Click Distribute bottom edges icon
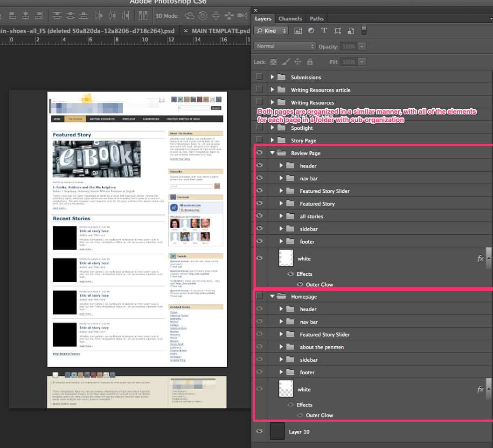The width and height of the screenshot is (493, 448). [83, 15]
